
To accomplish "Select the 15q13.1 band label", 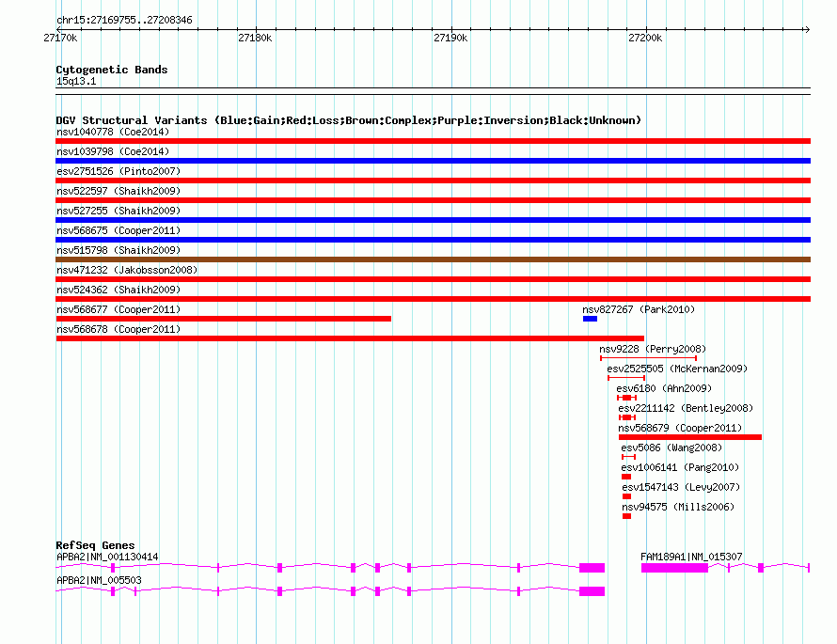I will [x=76, y=81].
